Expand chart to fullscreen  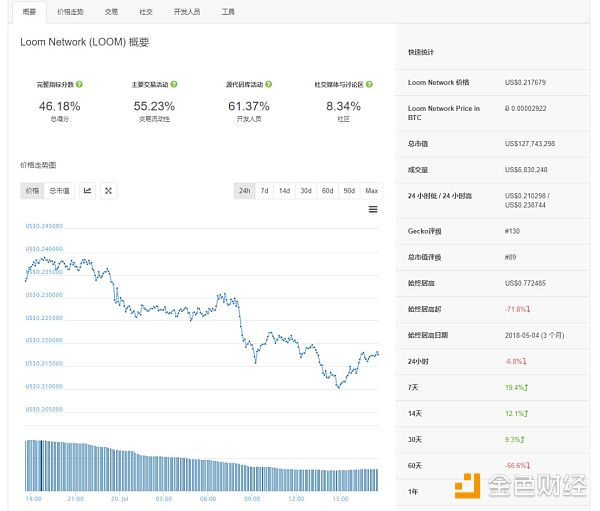tap(108, 191)
